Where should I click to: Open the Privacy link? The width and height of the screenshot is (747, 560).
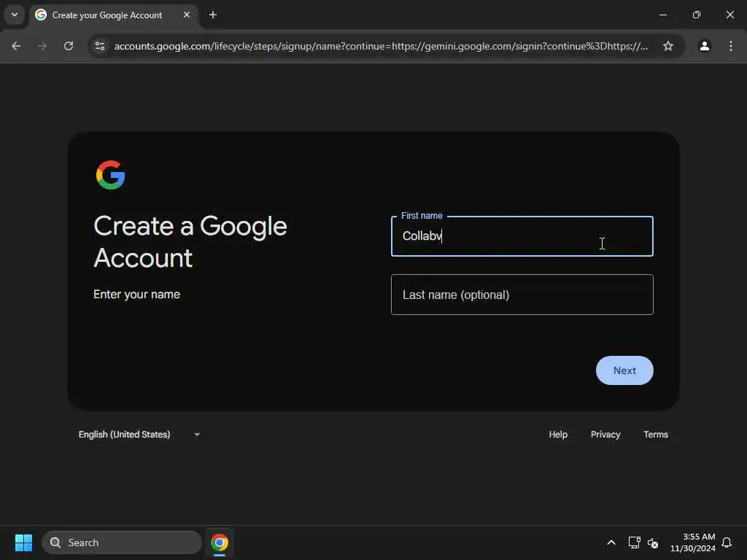coord(605,435)
